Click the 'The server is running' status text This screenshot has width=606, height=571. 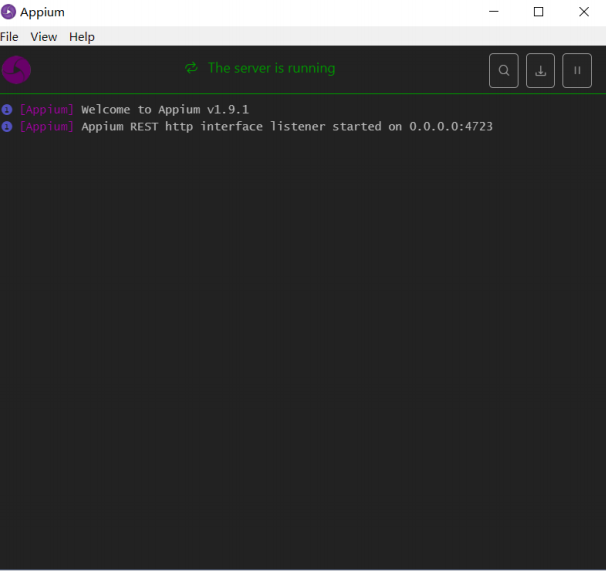click(271, 68)
